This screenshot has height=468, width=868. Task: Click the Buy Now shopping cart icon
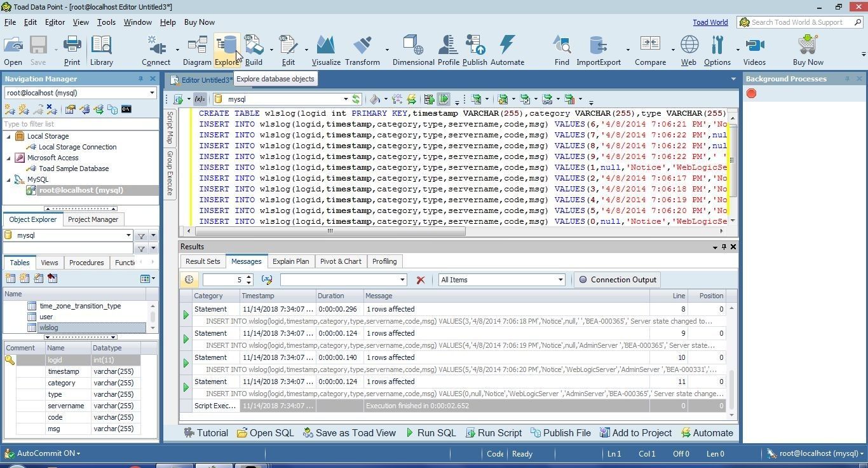808,50
